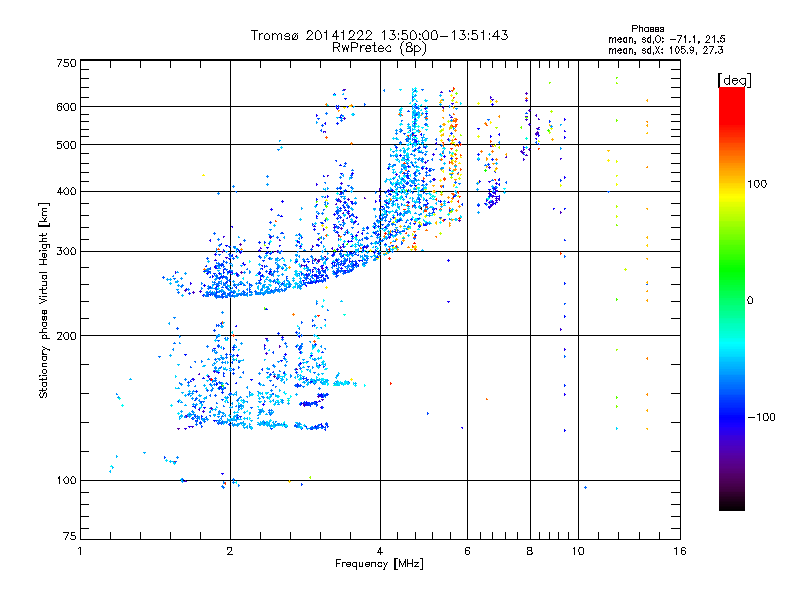The image size is (800, 600).
Task: Click the 'mean, sd,O: -71.1, 21.5' line
Action: [x=666, y=39]
